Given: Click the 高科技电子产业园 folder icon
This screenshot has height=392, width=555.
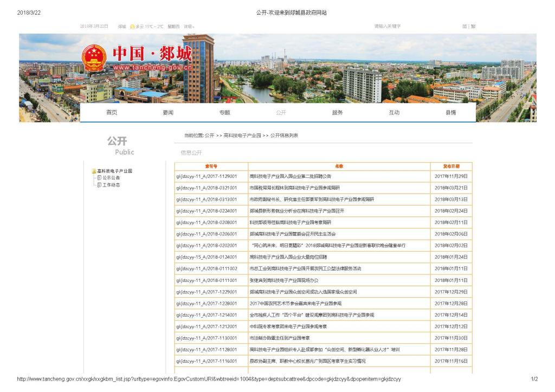Looking at the screenshot, I should (x=94, y=171).
